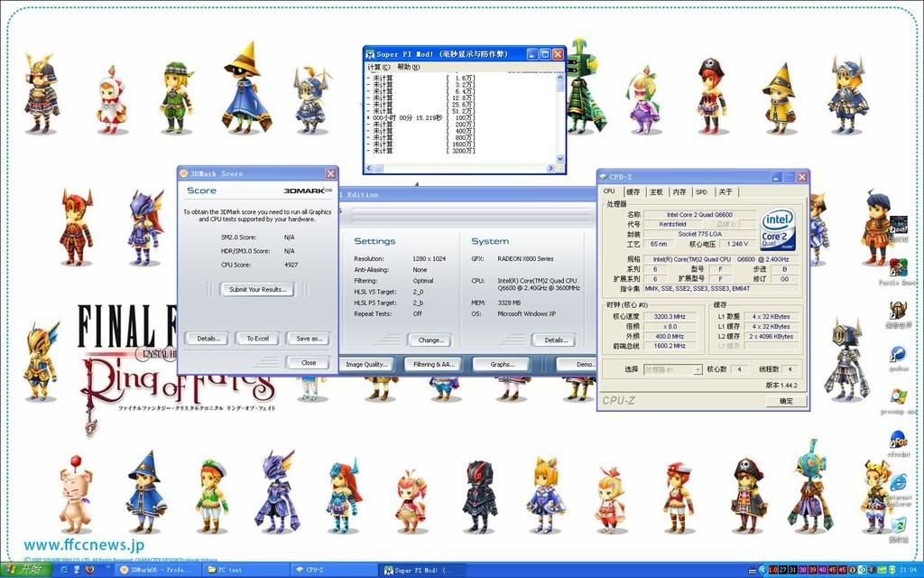Click the 确定 button in CPU-Z
924x578 pixels.
(x=786, y=401)
